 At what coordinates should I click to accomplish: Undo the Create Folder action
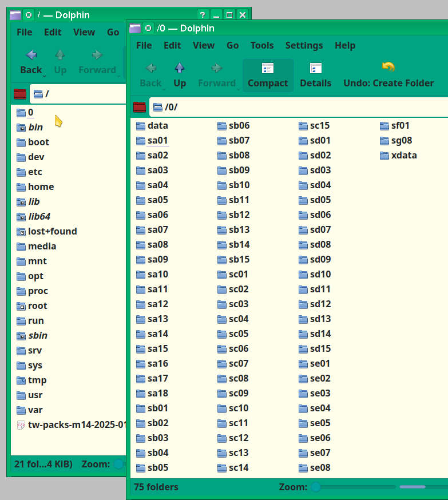click(388, 76)
